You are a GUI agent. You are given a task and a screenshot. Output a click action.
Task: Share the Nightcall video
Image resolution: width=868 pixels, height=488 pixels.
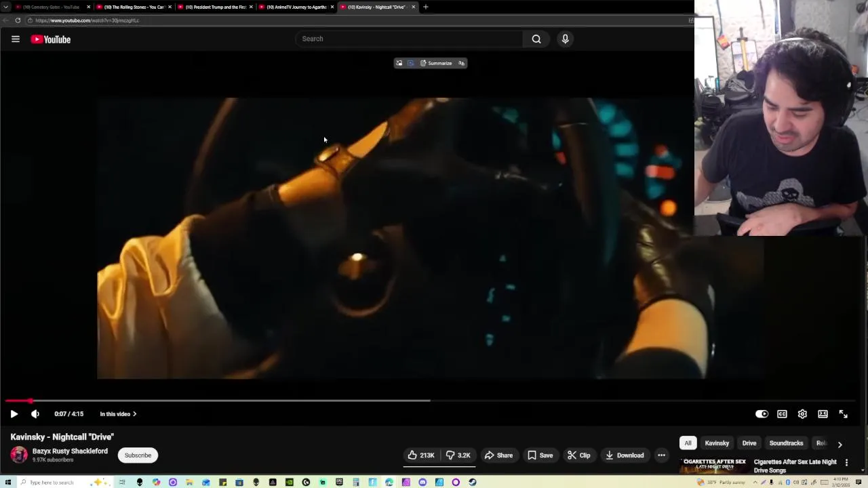pyautogui.click(x=498, y=455)
